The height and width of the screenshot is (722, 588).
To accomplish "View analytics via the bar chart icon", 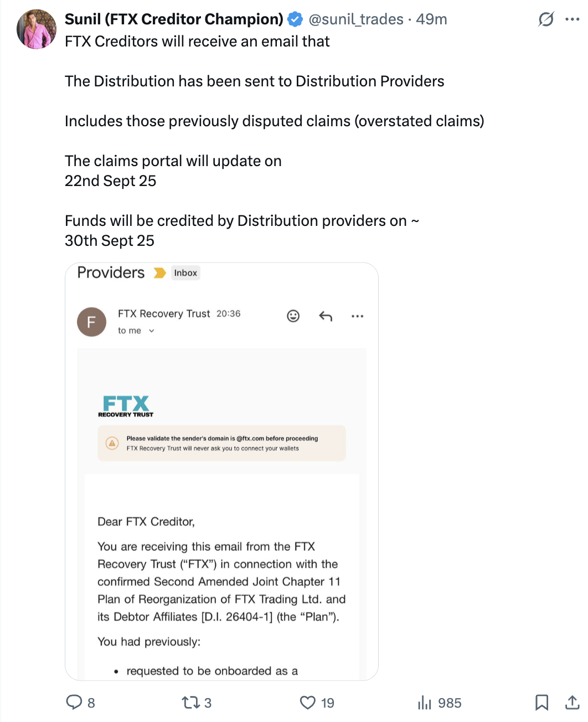I will pyautogui.click(x=425, y=702).
